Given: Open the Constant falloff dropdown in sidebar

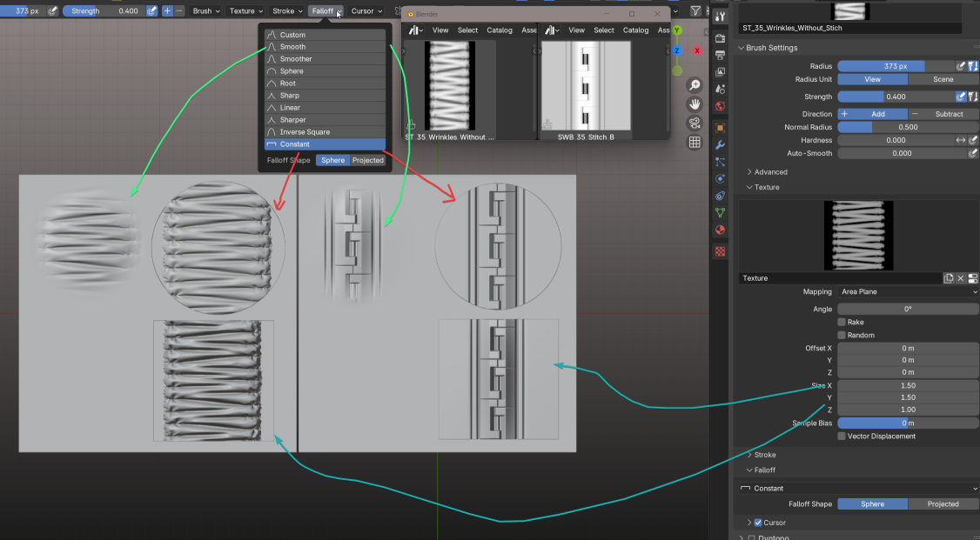Looking at the screenshot, I should pos(859,488).
